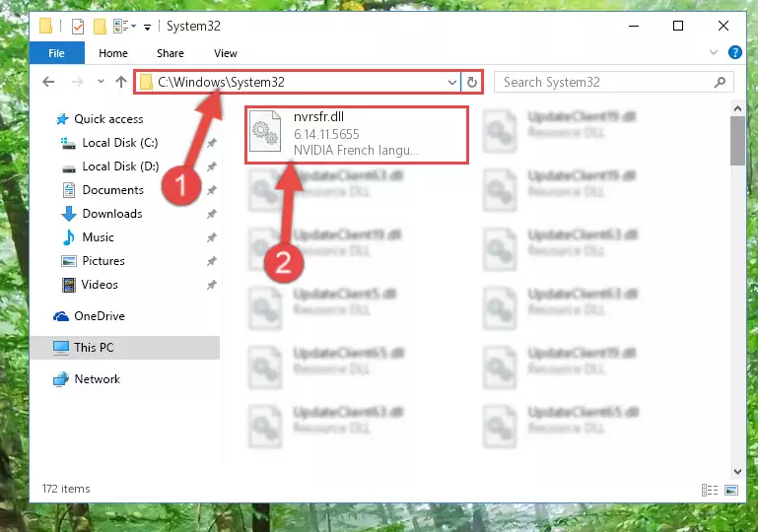Go back with the Back arrow

(x=48, y=82)
